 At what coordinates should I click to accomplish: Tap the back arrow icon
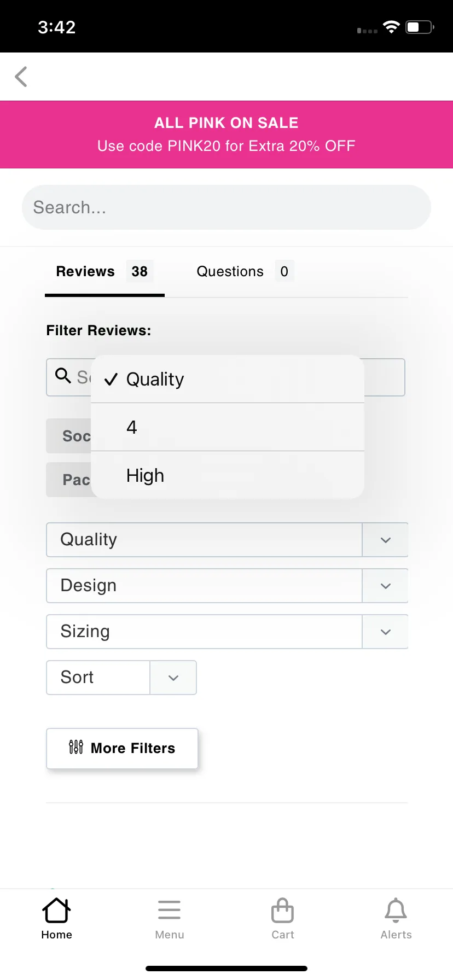(x=21, y=77)
